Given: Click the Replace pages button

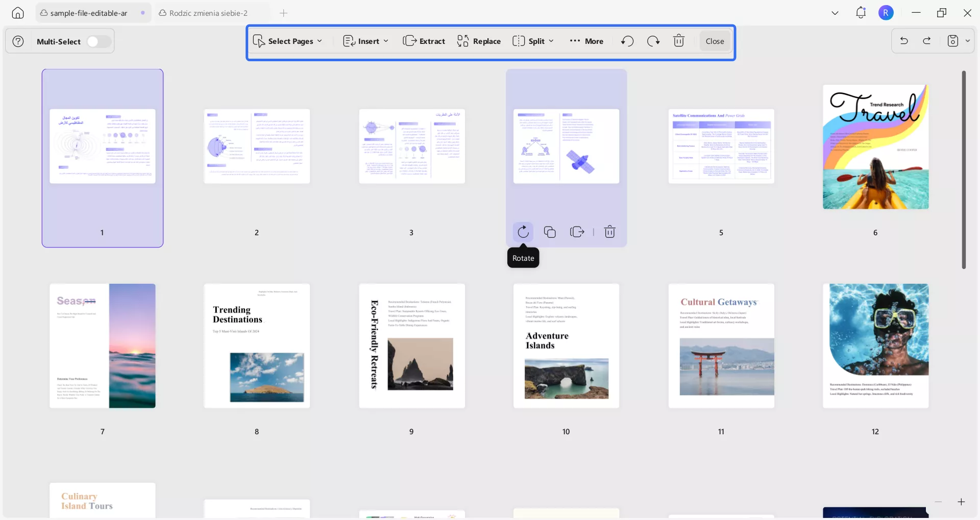Looking at the screenshot, I should (479, 41).
